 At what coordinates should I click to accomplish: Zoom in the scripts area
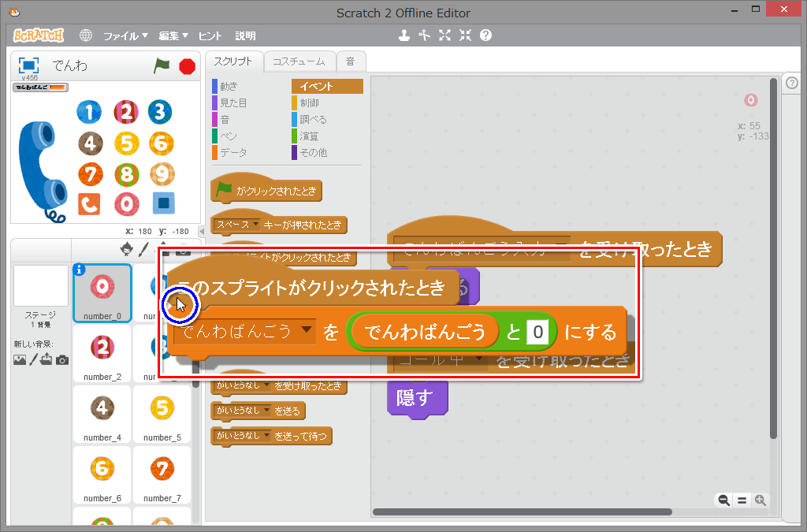(761, 500)
